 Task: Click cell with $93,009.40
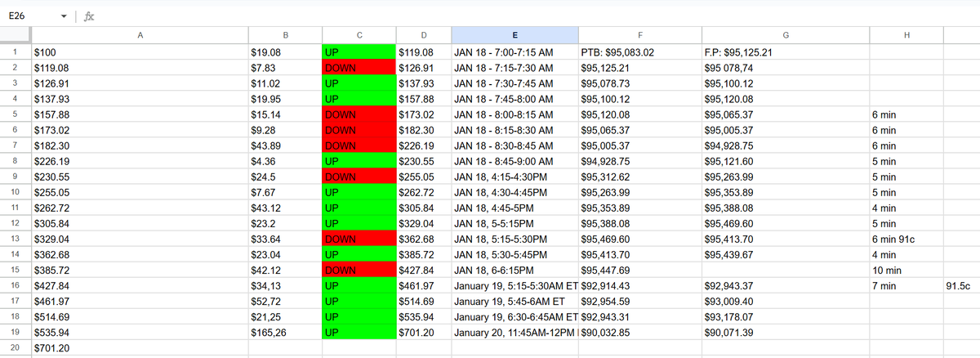coord(785,301)
